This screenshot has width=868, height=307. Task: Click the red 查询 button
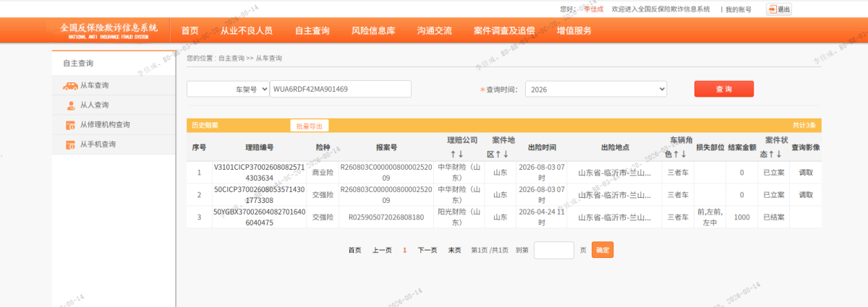[x=724, y=88]
